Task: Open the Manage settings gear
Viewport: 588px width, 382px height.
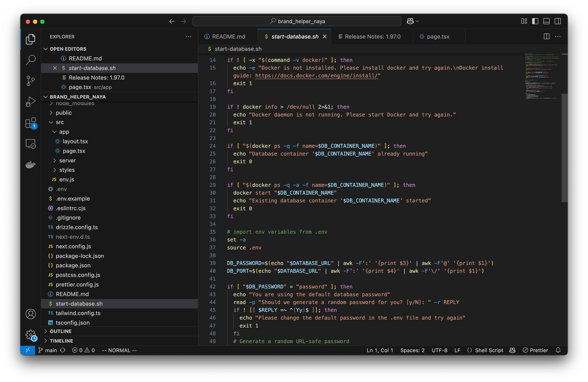Action: (30, 335)
